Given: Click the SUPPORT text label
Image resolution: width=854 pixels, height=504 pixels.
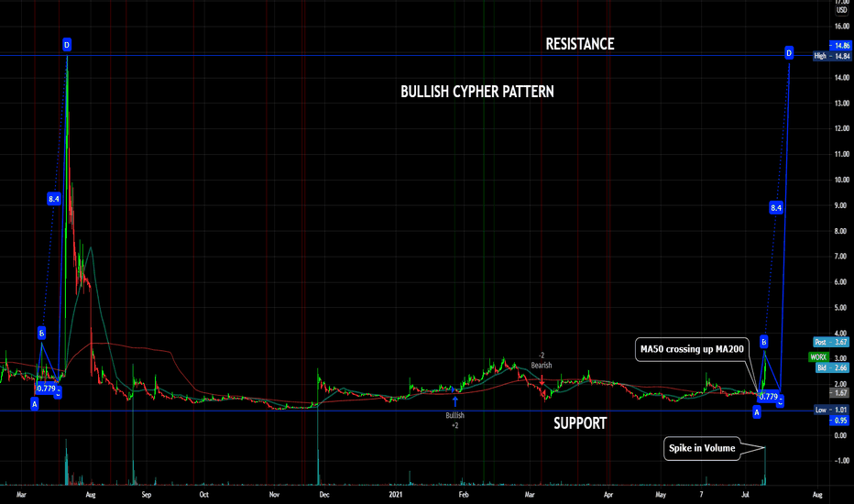Looking at the screenshot, I should point(580,423).
